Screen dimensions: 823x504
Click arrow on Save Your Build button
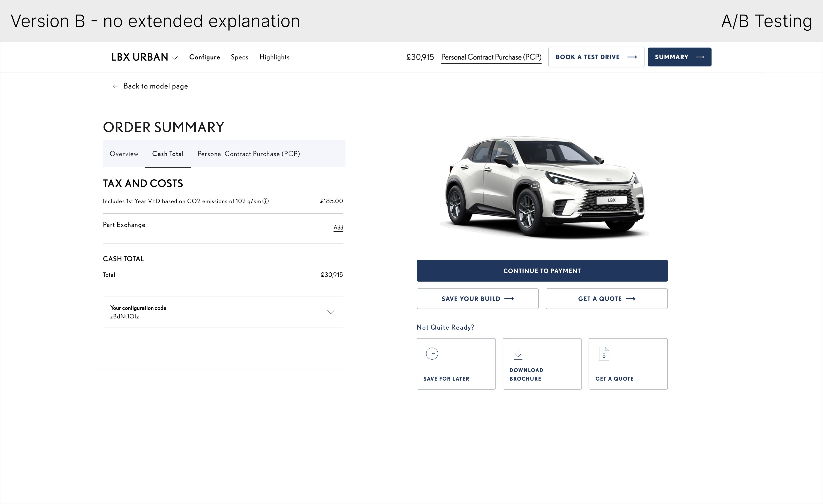509,299
